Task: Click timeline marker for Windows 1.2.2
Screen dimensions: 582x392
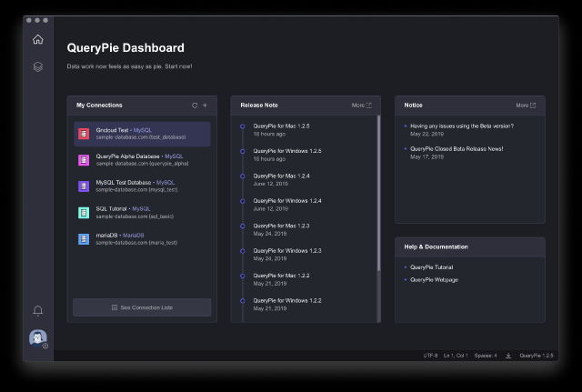Action: pyautogui.click(x=243, y=301)
